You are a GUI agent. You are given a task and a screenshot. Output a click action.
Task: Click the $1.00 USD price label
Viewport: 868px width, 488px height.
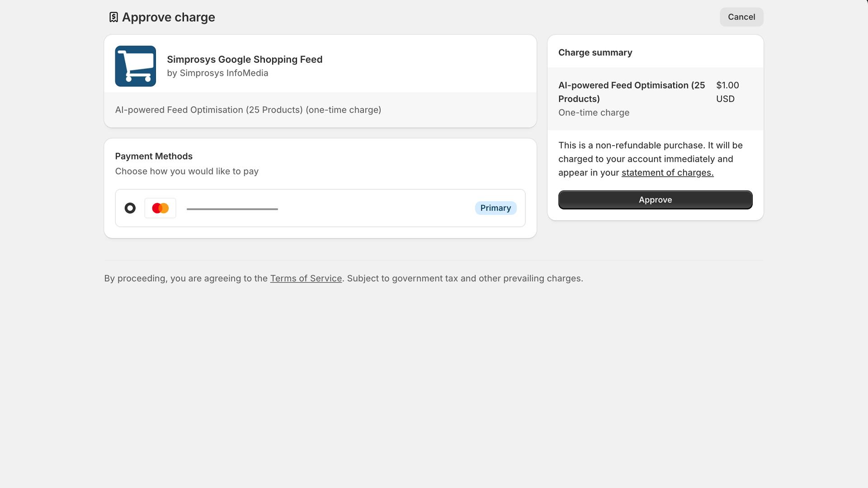(x=727, y=92)
